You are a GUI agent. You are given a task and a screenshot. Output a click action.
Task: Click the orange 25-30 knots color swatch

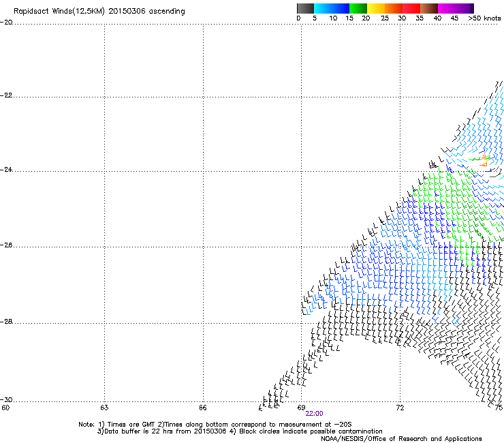(394, 8)
